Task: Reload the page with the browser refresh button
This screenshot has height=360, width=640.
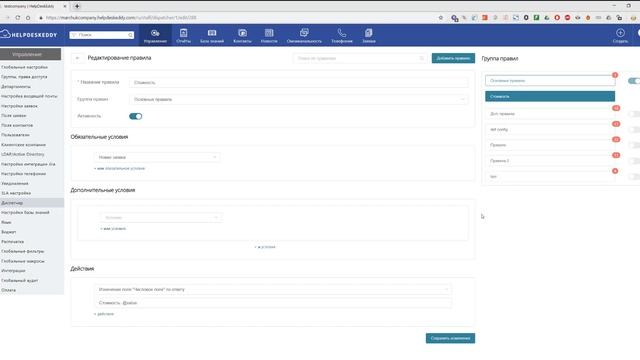Action: click(x=18, y=18)
